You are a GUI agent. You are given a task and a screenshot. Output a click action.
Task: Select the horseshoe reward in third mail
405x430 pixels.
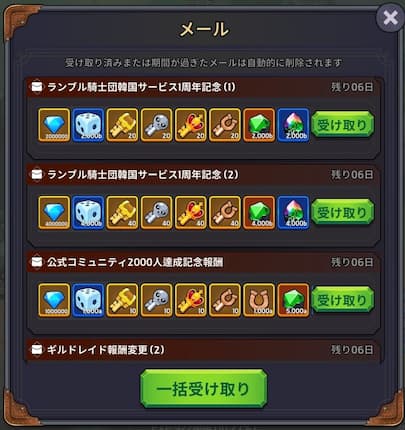coord(259,300)
